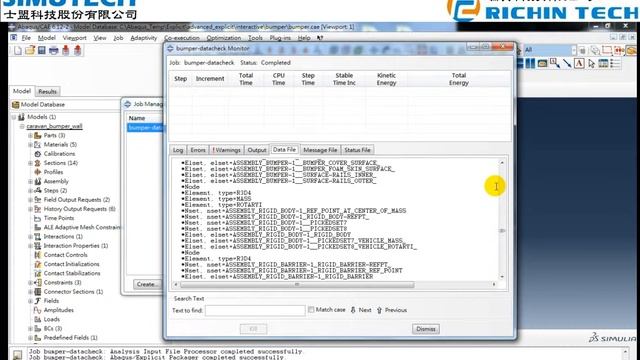
Task: Open the Log tab in monitor
Action: tap(178, 150)
